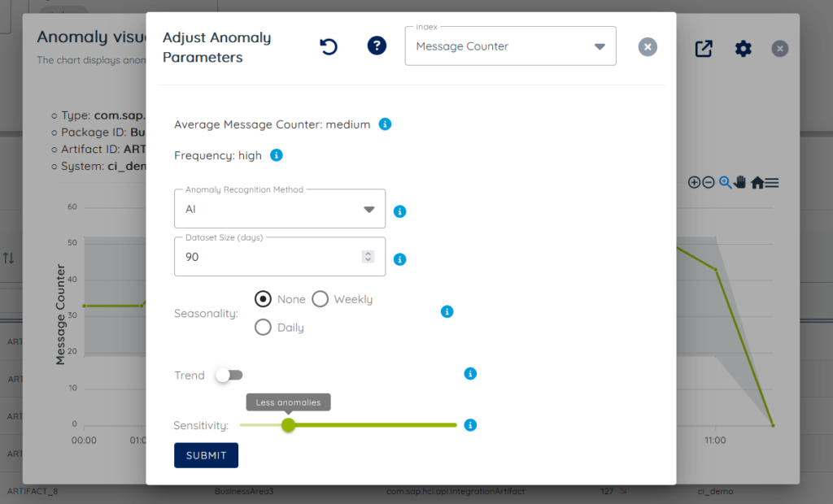The height and width of the screenshot is (504, 833).
Task: Select the box zoom magnifier tool
Action: click(724, 182)
